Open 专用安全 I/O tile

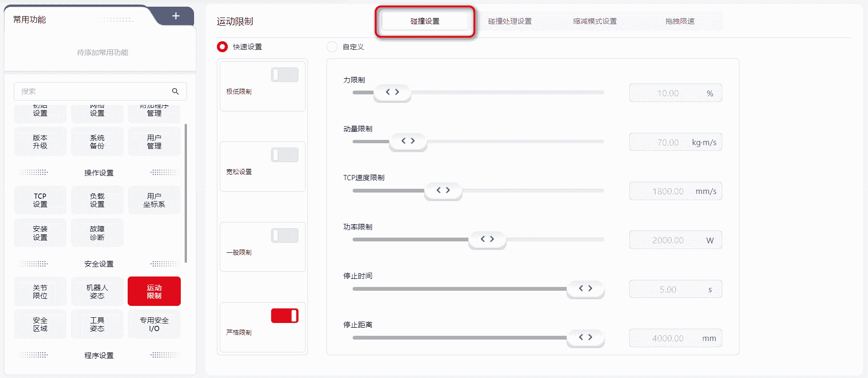[154, 324]
